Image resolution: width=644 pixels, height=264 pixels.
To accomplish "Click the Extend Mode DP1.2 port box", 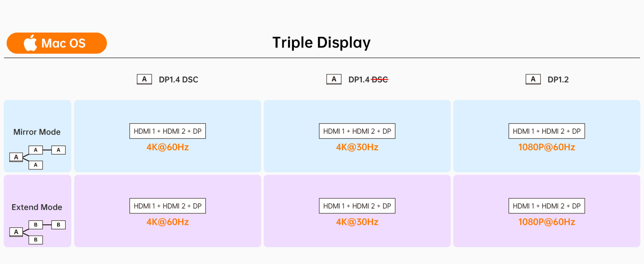I will [547, 206].
